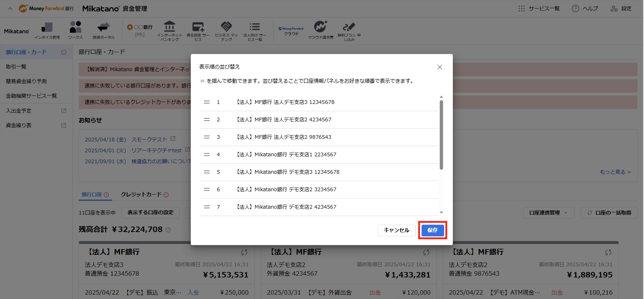Open the 設定 settings menu
644x299 pixels.
click(x=621, y=9)
